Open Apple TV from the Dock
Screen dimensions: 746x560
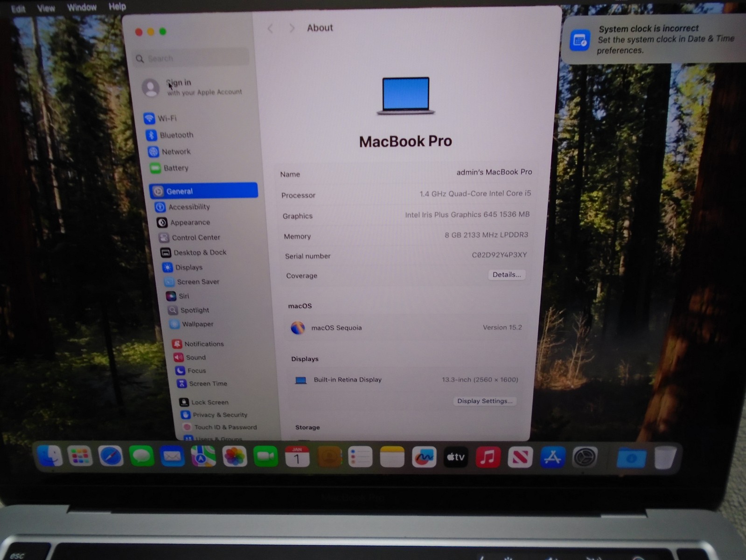(x=456, y=457)
